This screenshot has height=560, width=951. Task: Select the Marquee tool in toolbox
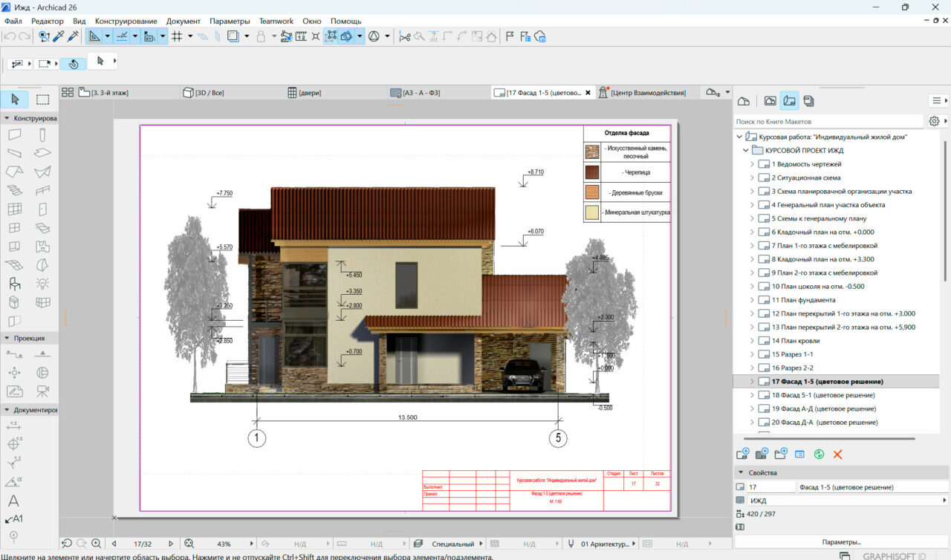[x=43, y=100]
